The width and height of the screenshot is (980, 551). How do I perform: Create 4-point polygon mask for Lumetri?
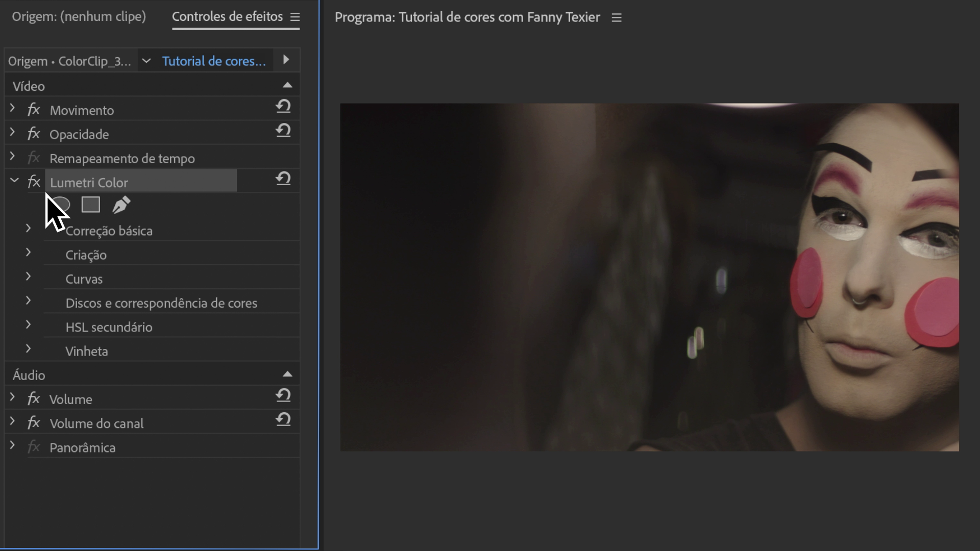pos(91,205)
